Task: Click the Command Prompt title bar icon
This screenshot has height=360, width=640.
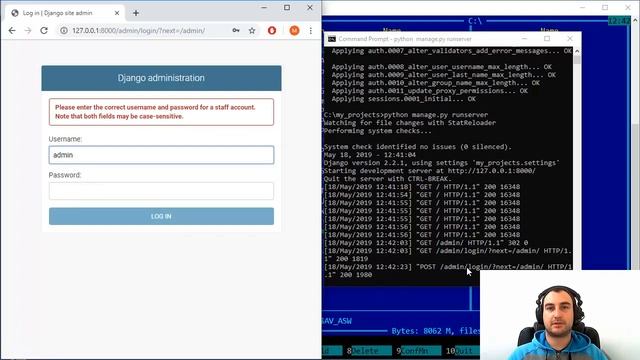Action: pos(332,39)
